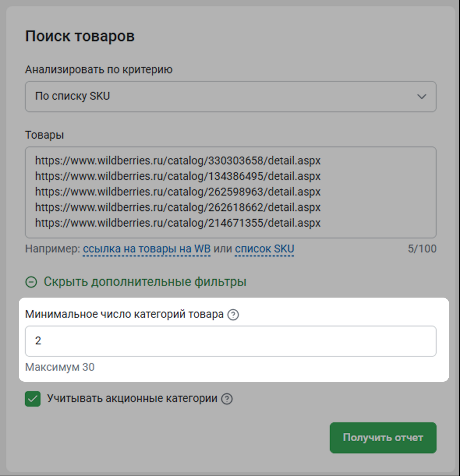Focus the minimum category count input field
The height and width of the screenshot is (476, 460).
tap(230, 341)
